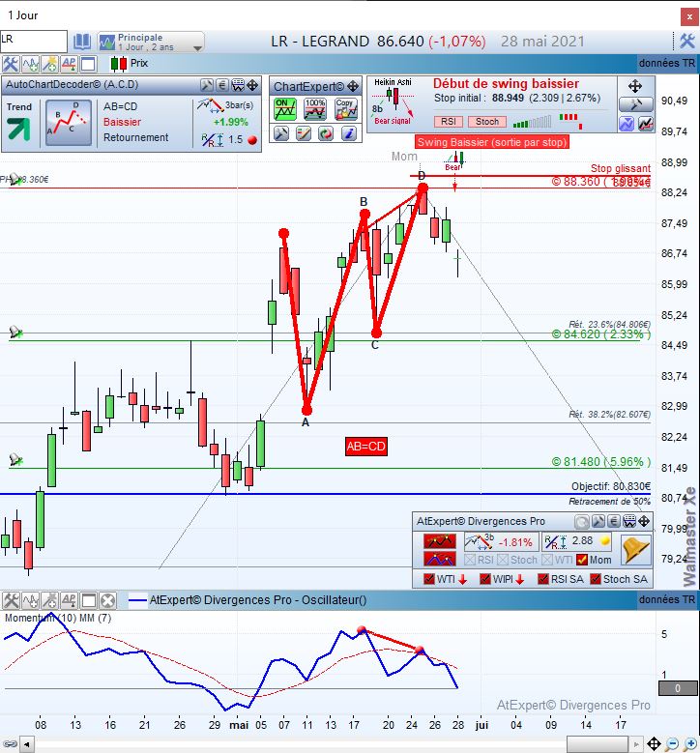Screen dimensions: 700x753
Task: Toggle the price panel window icon
Action: 88,64
